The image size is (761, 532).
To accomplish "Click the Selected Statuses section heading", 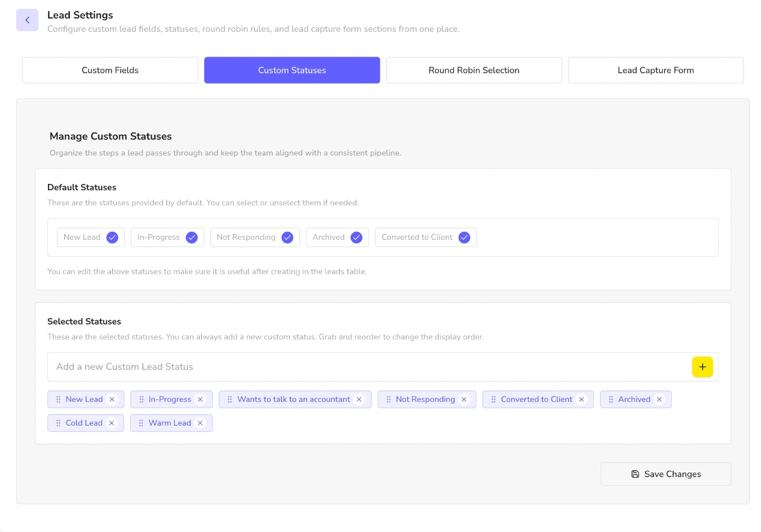I will [x=84, y=322].
